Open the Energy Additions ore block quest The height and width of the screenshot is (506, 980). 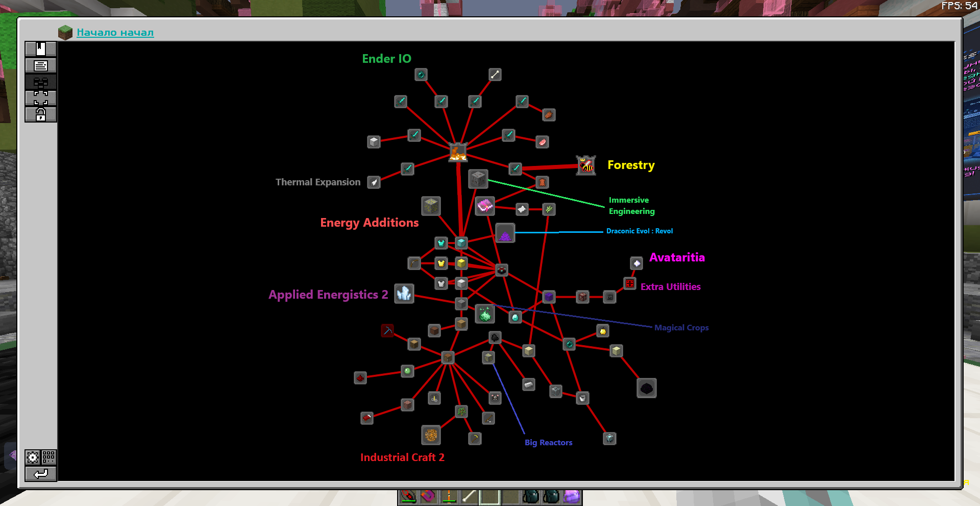coord(431,206)
